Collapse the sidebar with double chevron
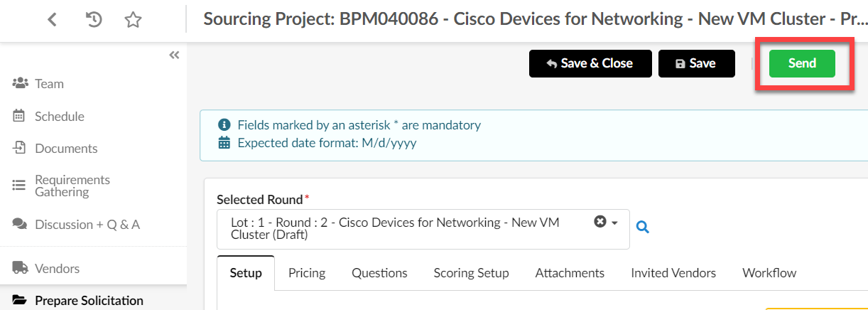The image size is (868, 310). (174, 55)
